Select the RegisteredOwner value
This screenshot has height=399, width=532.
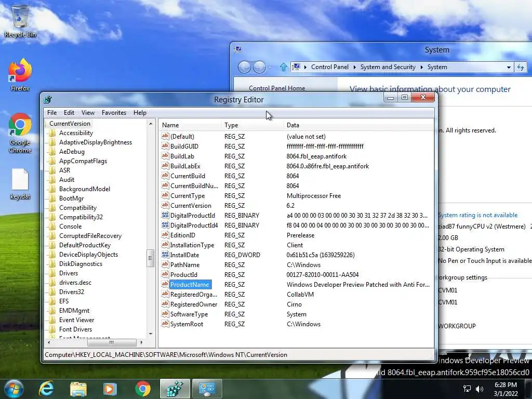[194, 304]
